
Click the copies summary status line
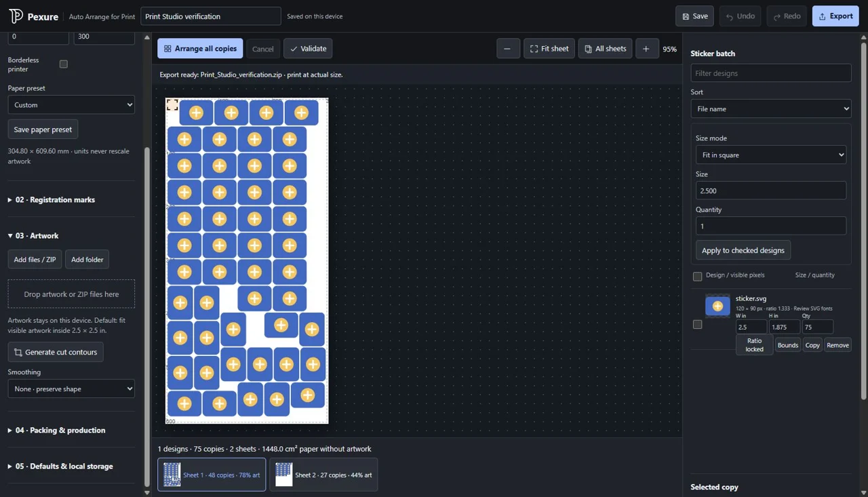coord(264,449)
